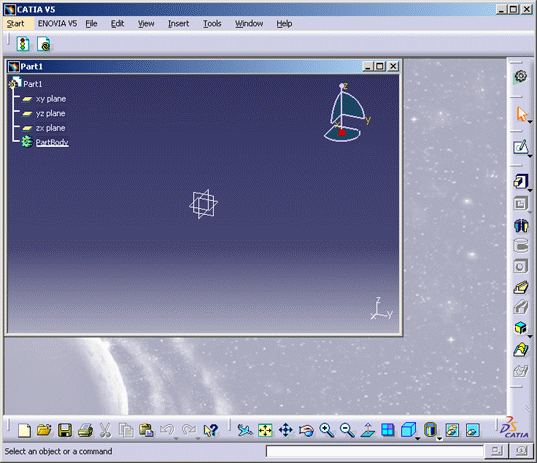Activate the Select arrow tool
The width and height of the screenshot is (537, 463).
click(521, 114)
